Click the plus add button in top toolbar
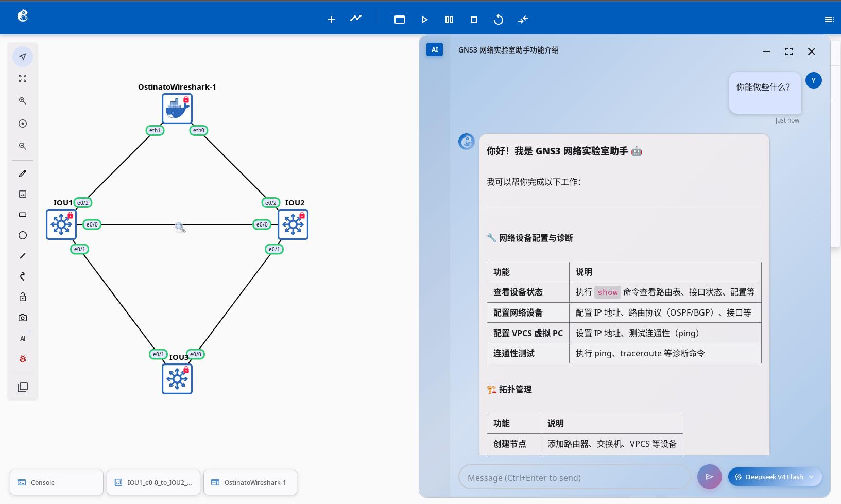This screenshot has width=841, height=504. pyautogui.click(x=331, y=20)
